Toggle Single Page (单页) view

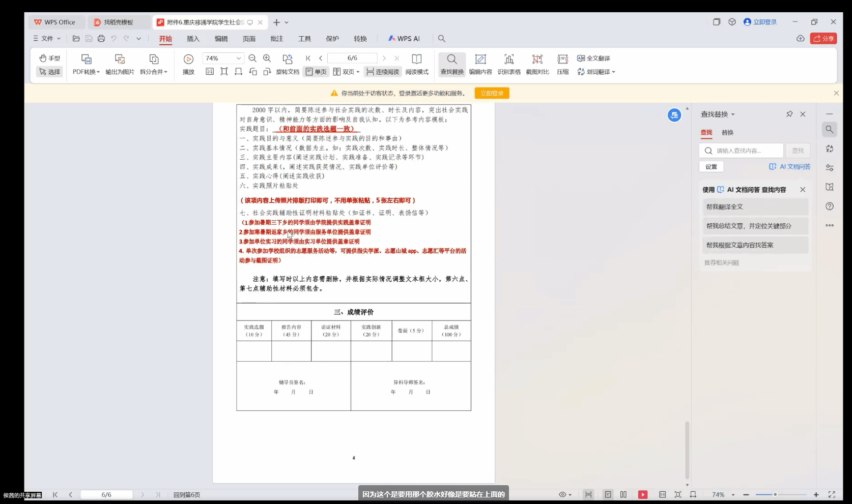click(316, 72)
